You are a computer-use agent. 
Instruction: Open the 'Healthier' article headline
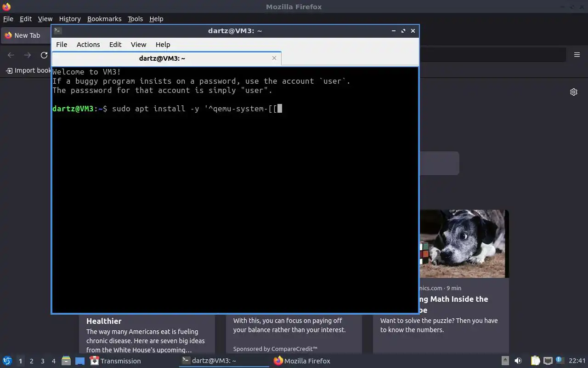click(x=104, y=321)
